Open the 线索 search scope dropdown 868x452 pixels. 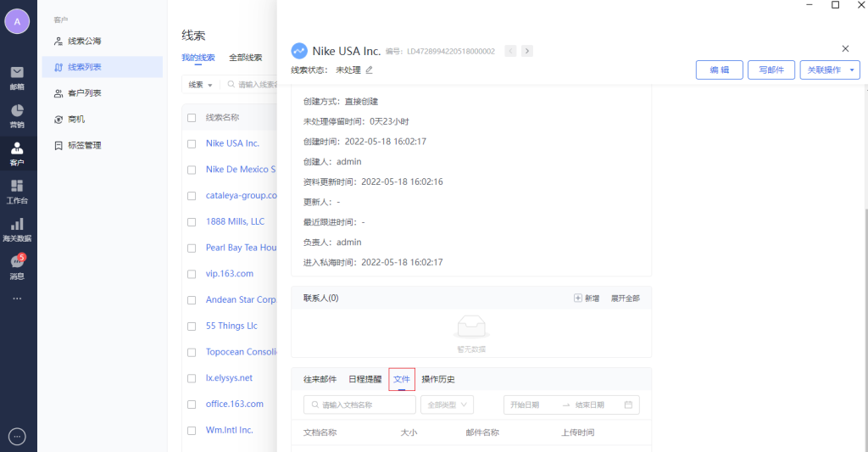201,85
